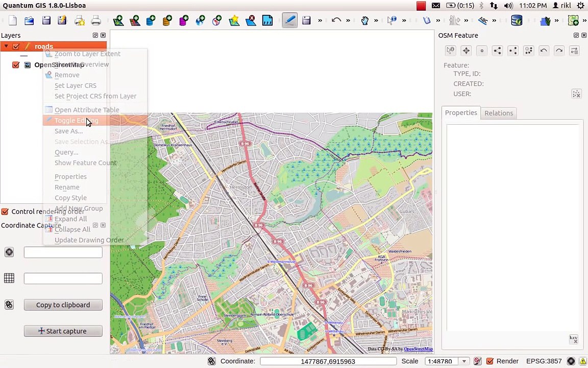Click the remove-feature dotted X button

576,94
